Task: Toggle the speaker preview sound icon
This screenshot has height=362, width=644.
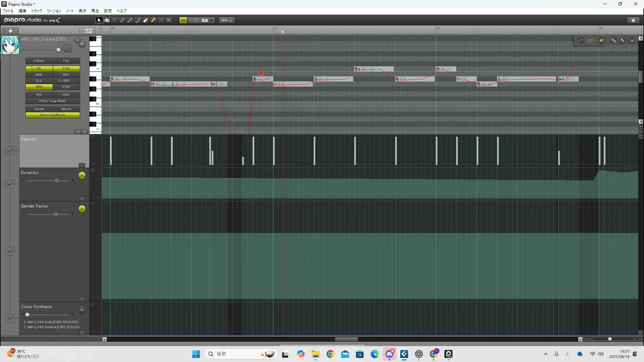Action: [602, 41]
